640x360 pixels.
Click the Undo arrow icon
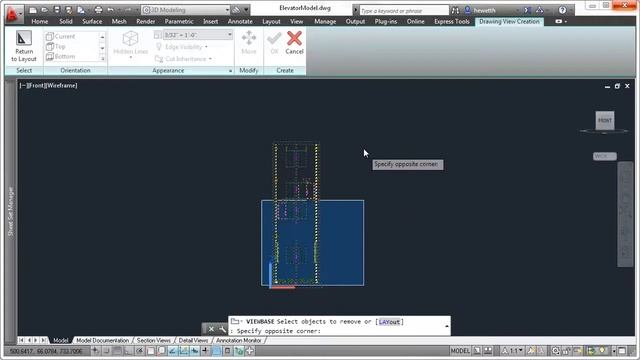coord(110,10)
